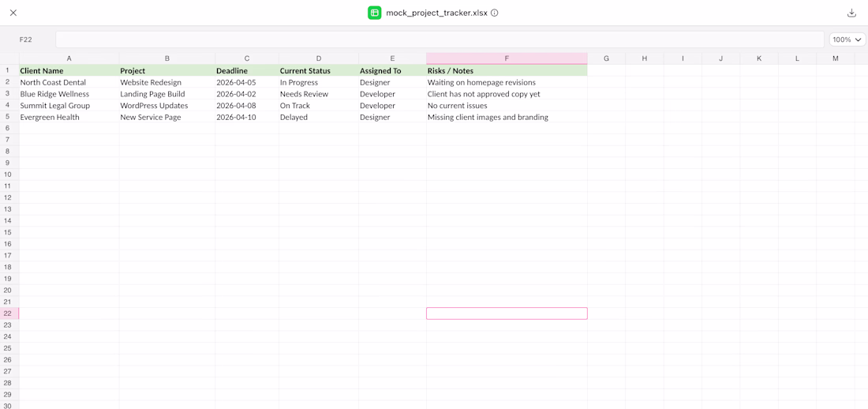The height and width of the screenshot is (409, 868).
Task: Select the 'Evergreen Health' cell
Action: click(x=69, y=117)
